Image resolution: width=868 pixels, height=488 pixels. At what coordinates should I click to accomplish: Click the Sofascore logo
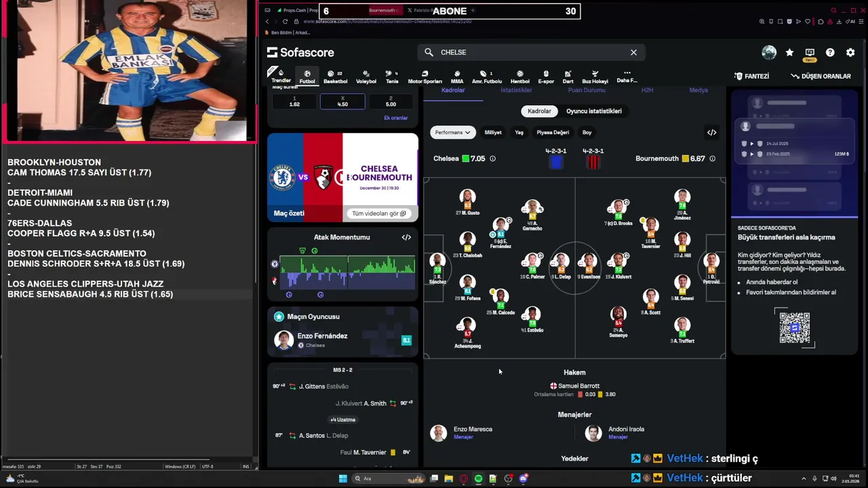300,52
